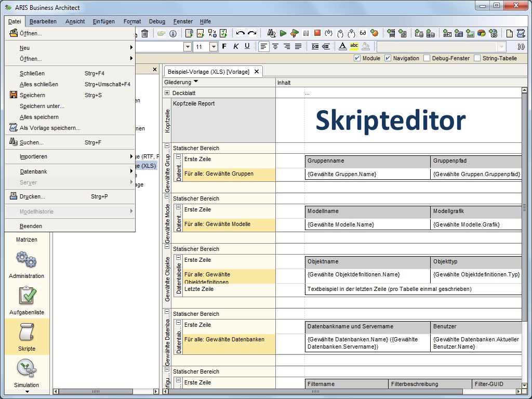
Task: Open the Einfügen menu
Action: point(103,21)
